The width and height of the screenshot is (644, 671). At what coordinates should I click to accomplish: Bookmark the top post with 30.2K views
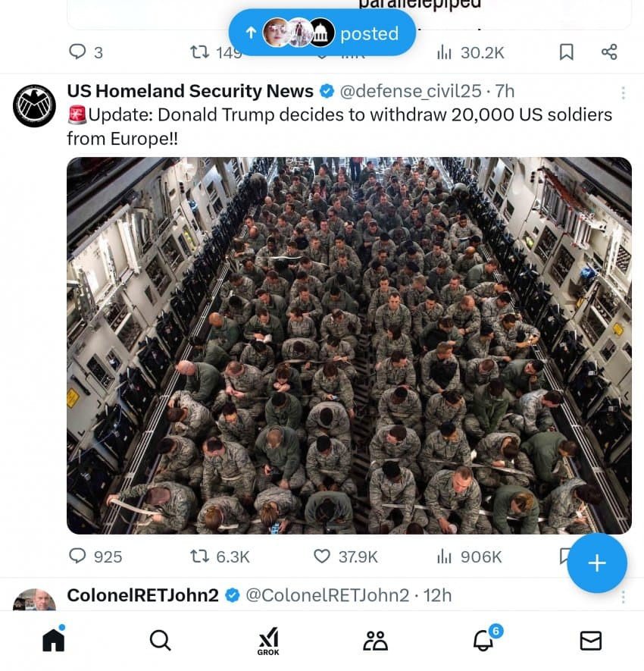(567, 52)
